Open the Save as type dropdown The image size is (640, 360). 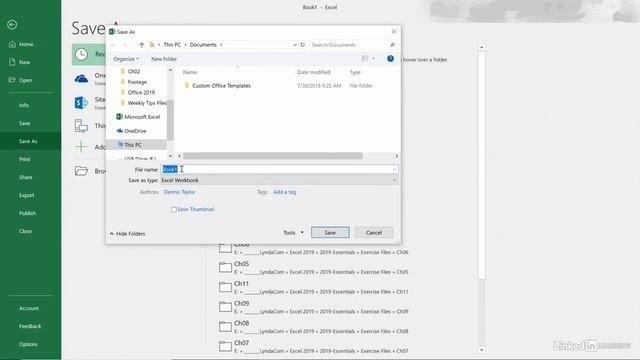click(280, 180)
